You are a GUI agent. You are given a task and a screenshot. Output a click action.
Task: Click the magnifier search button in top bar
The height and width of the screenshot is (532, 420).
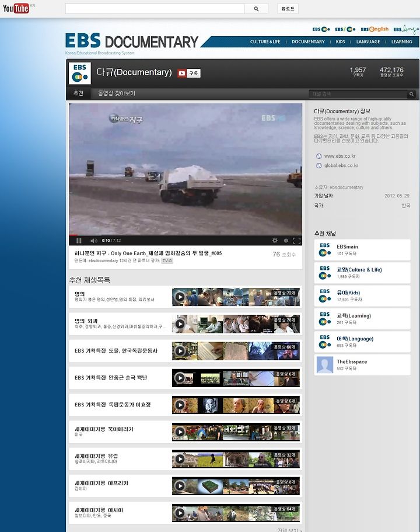(256, 9)
